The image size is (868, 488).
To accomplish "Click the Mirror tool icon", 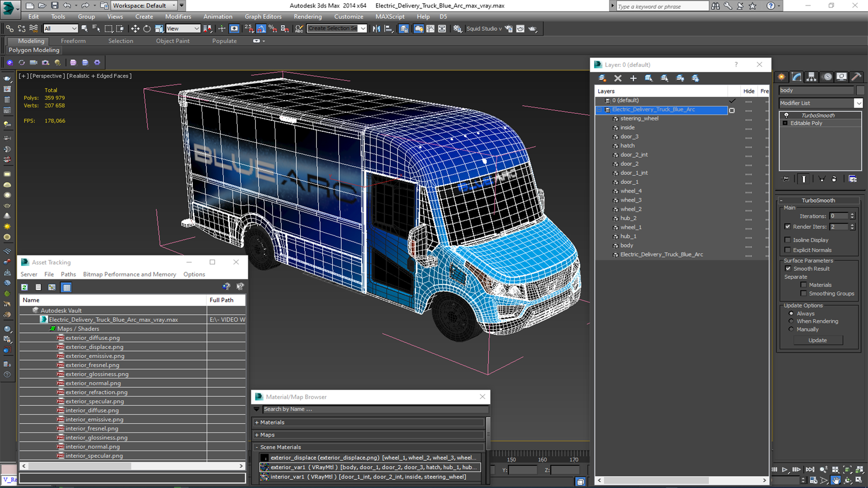I will 376,28.
